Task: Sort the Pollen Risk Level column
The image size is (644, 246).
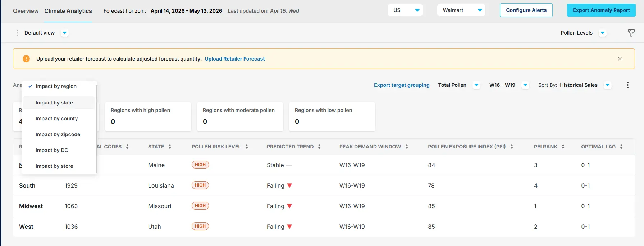Action: [247, 147]
